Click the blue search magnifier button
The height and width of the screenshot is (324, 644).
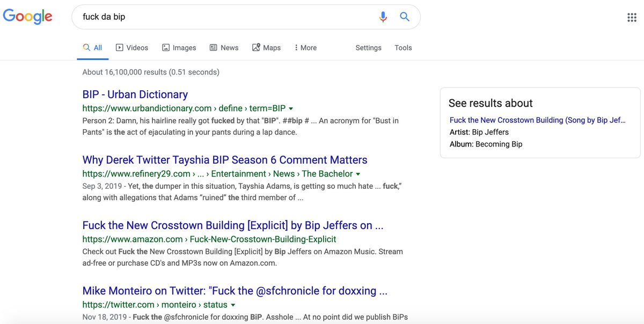coord(405,17)
